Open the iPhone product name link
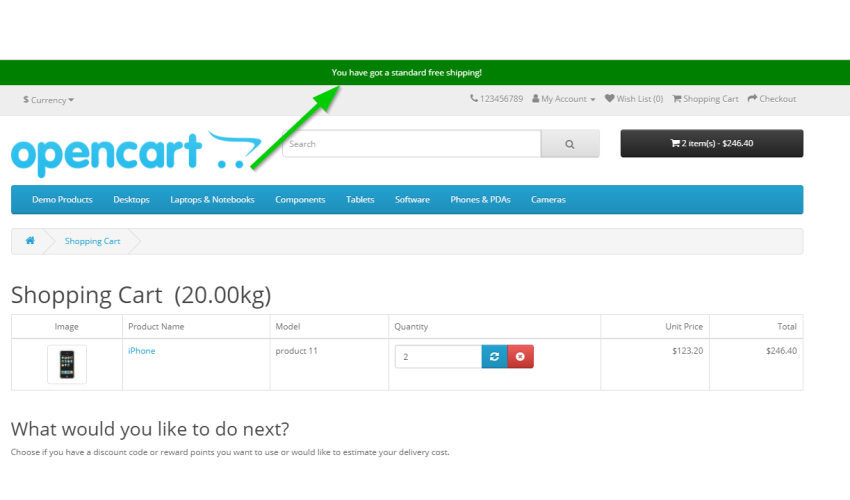Screen dimensions: 850x500 click(141, 351)
